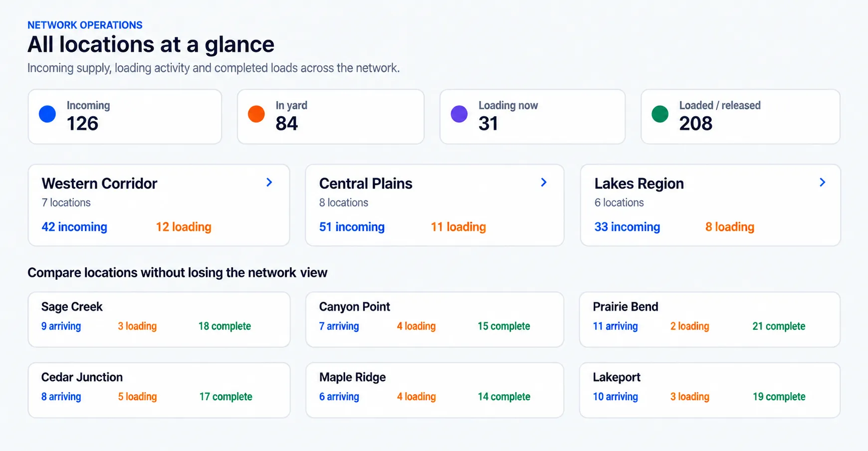Select the Canyon Point location name
The width and height of the screenshot is (868, 451).
[x=355, y=306]
